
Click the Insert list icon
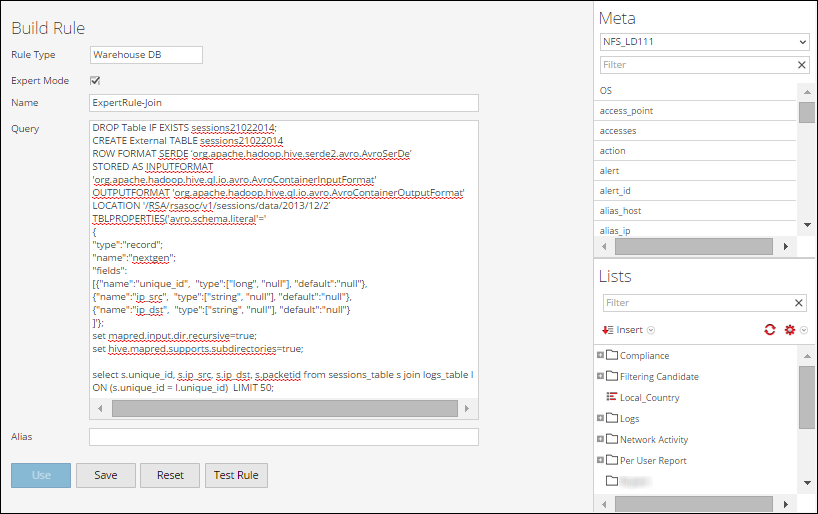pyautogui.click(x=607, y=330)
